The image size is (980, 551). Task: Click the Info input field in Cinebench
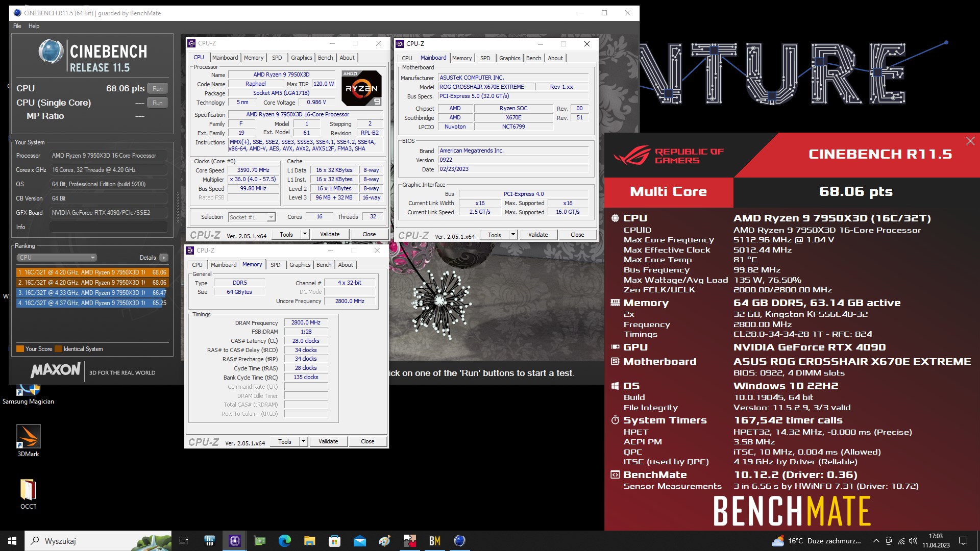click(109, 227)
